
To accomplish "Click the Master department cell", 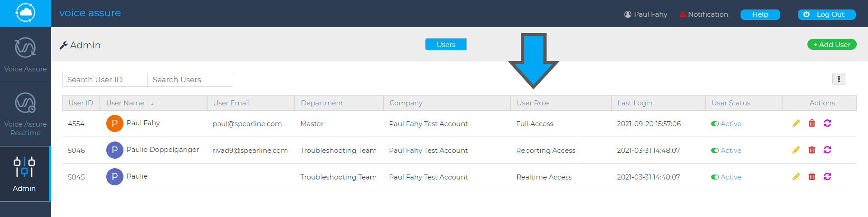I will [x=312, y=124].
